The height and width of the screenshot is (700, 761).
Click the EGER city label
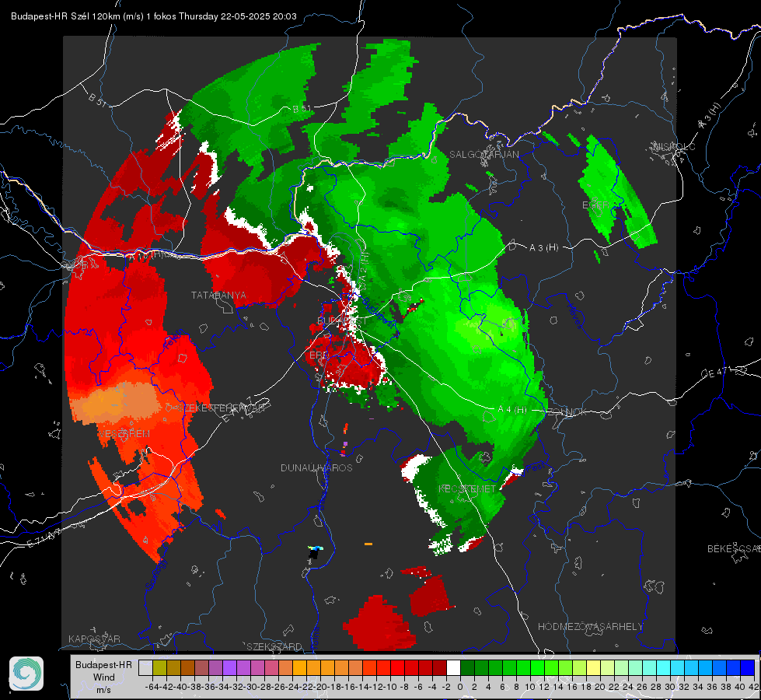[x=595, y=205]
